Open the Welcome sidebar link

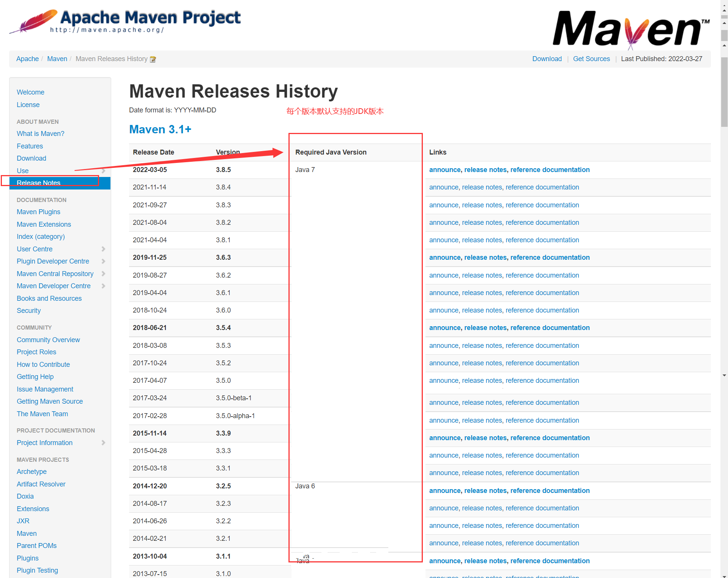point(30,92)
